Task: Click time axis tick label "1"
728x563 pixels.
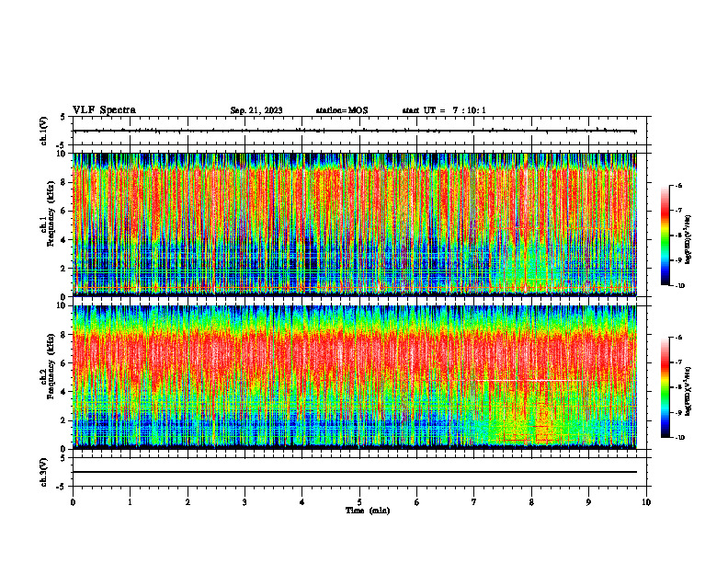Action: point(131,502)
